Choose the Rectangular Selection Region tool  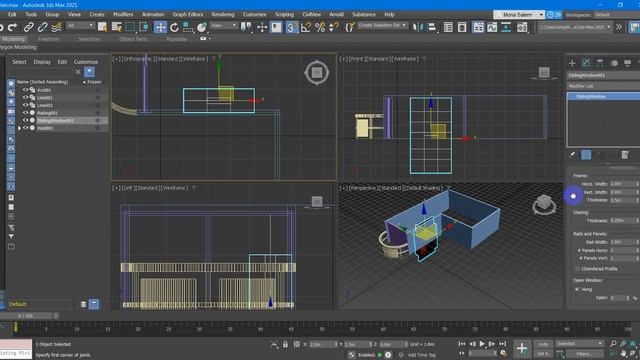tap(130, 27)
